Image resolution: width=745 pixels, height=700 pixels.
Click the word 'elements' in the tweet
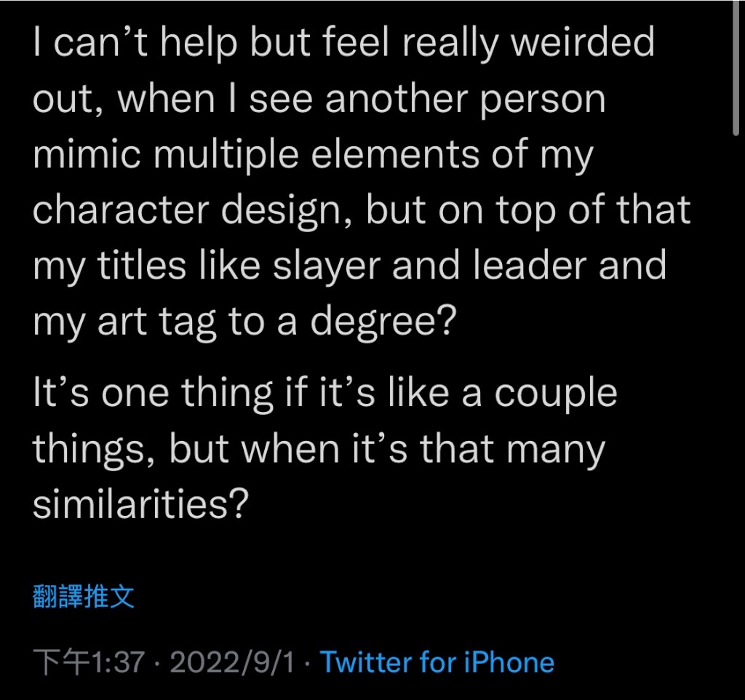click(x=395, y=154)
